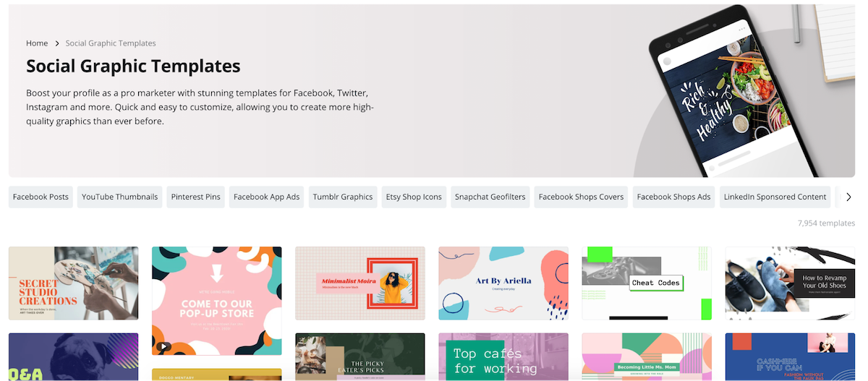Play video icon on Pop-Up Store template
The height and width of the screenshot is (381, 868).
click(x=164, y=346)
